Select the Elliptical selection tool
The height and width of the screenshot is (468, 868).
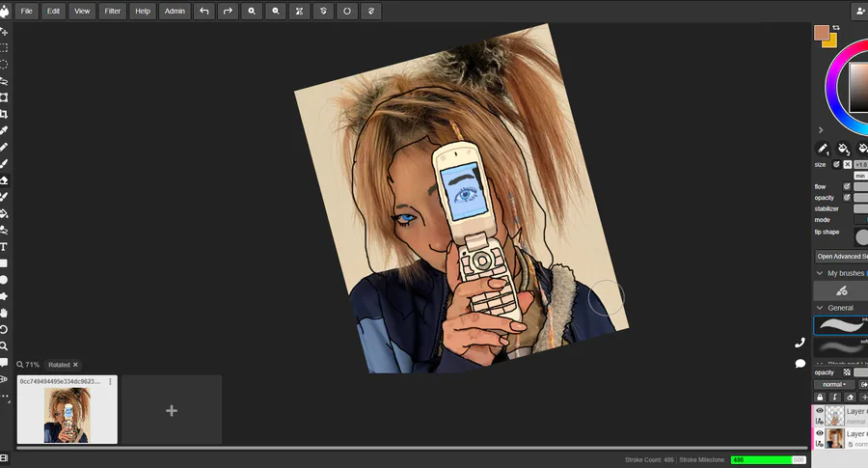click(x=3, y=65)
